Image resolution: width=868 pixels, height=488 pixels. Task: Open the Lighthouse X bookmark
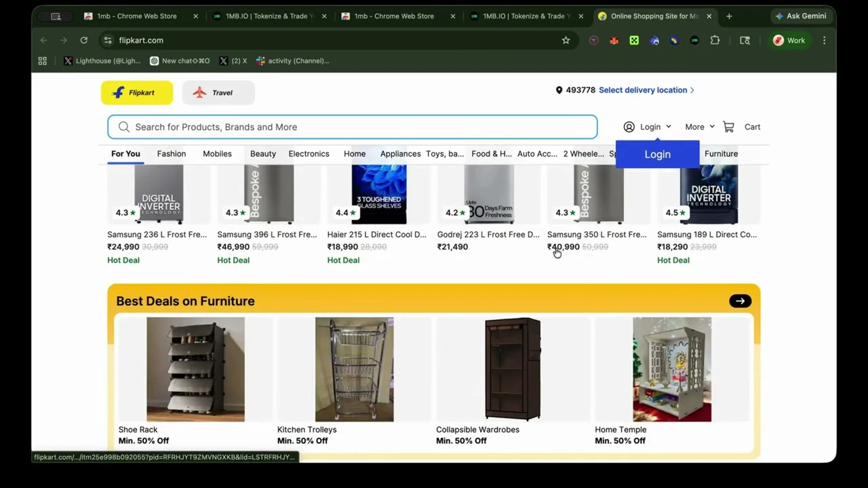102,61
